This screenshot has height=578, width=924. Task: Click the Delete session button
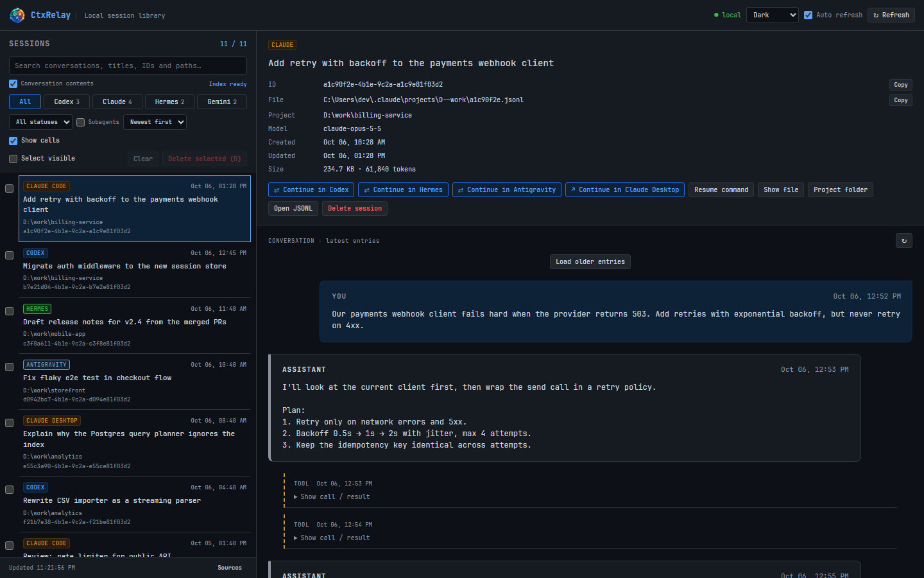click(355, 208)
